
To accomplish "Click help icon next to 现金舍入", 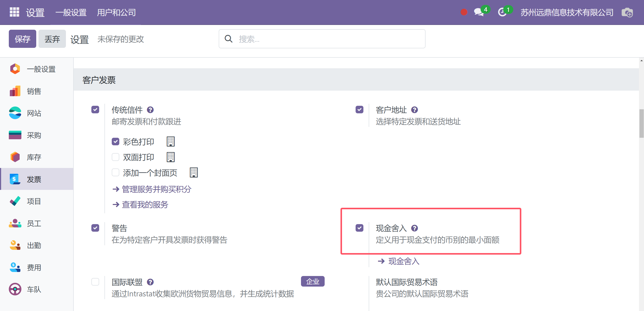I will 414,228.
